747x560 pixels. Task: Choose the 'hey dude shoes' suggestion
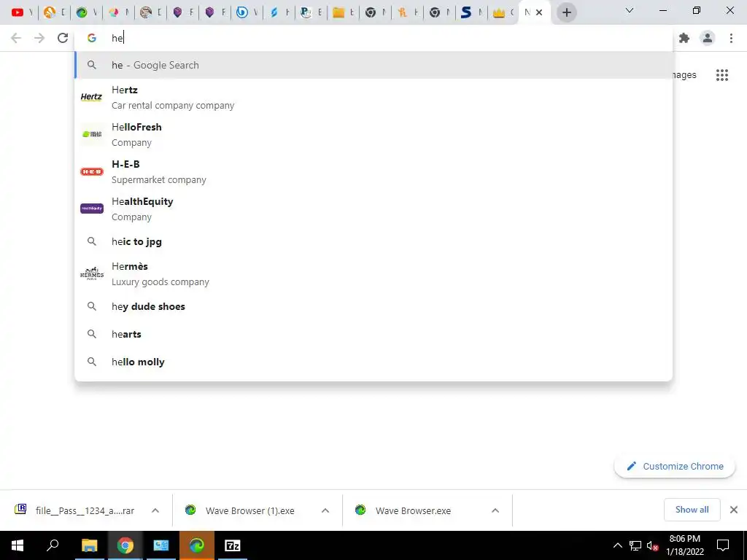click(373, 306)
